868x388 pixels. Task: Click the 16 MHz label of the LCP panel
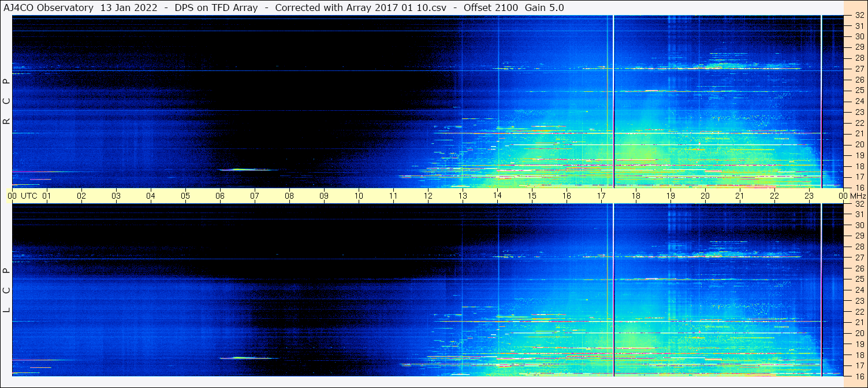point(859,376)
